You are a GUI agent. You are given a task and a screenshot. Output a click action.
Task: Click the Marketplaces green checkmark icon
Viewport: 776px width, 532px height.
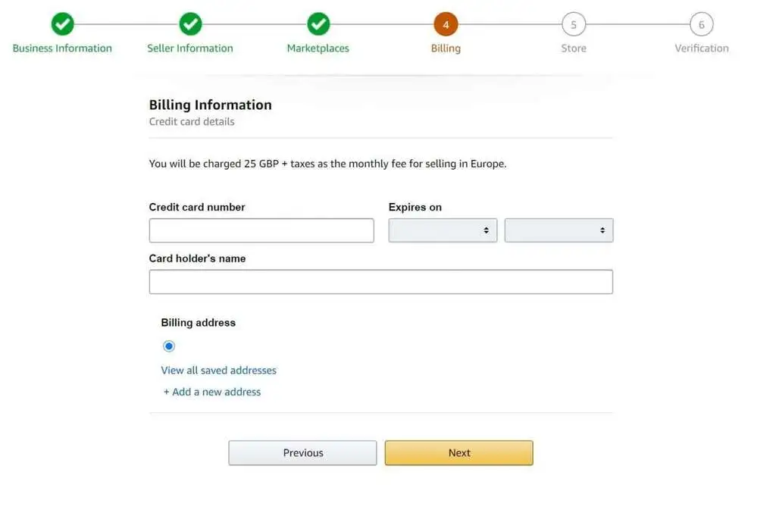coord(318,23)
